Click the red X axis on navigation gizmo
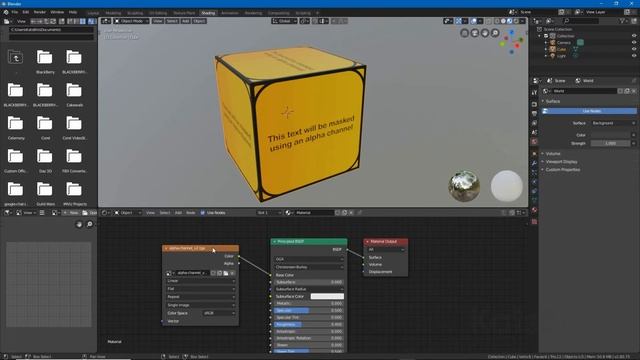This screenshot has width=640, height=360. pos(517,45)
